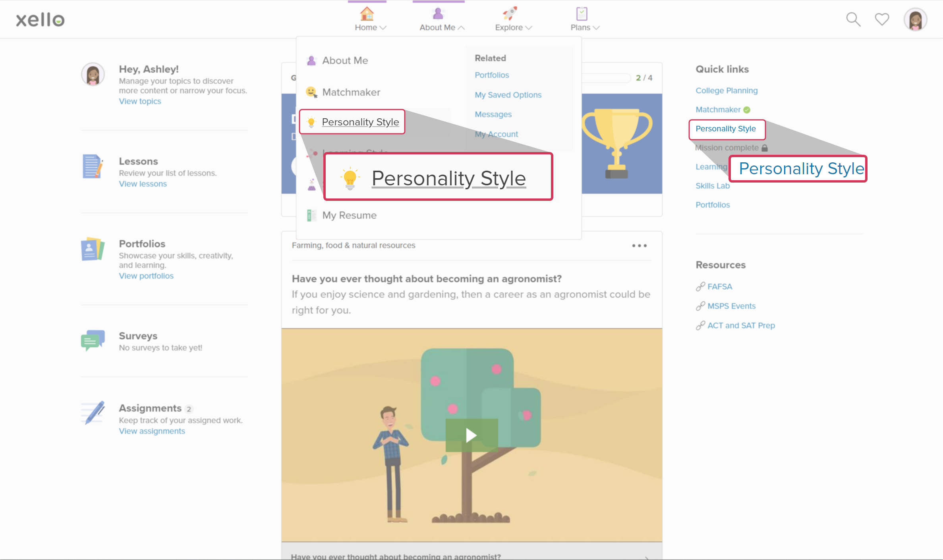Click the My Resume document icon
943x560 pixels.
pos(312,215)
